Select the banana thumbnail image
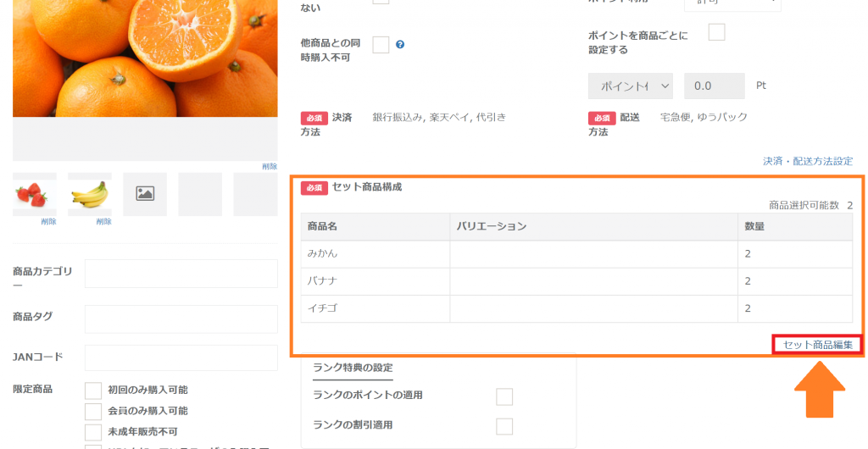This screenshot has height=449, width=868. [x=90, y=194]
